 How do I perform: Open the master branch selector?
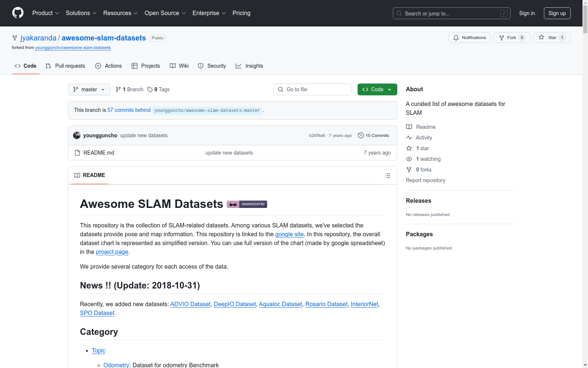point(89,89)
